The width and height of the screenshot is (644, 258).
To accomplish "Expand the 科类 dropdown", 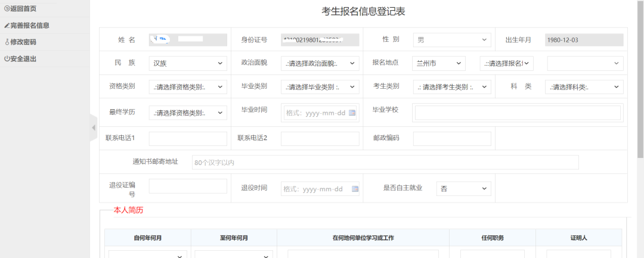I will pos(584,87).
